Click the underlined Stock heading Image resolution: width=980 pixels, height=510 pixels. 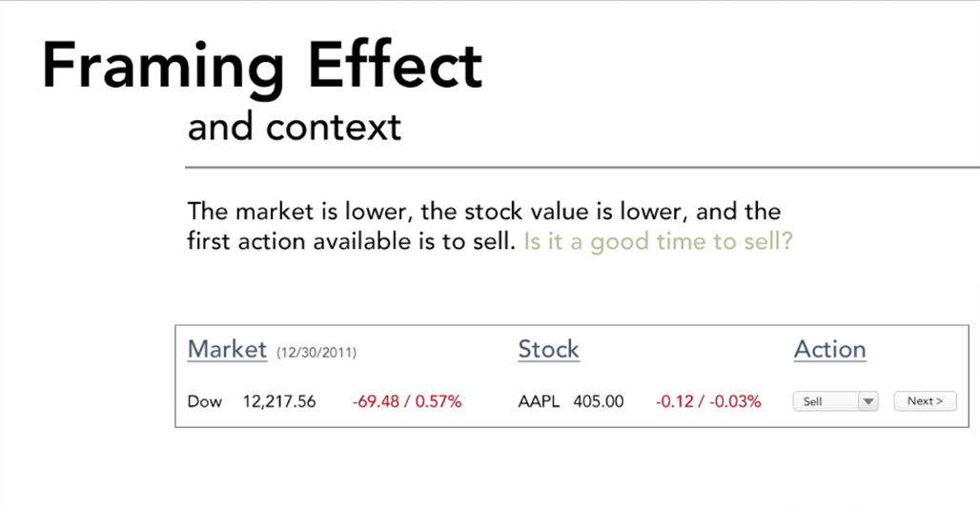click(548, 350)
